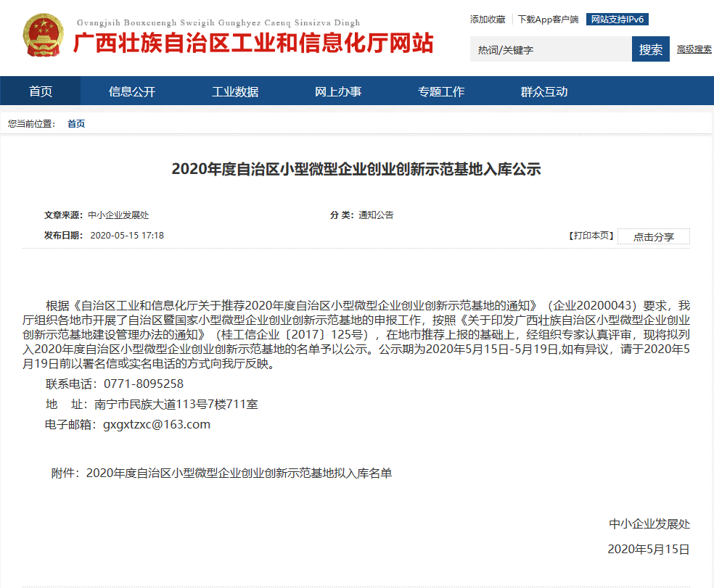Click the gxgxtzxc@163.com email address
The width and height of the screenshot is (714, 588).
[x=157, y=425]
